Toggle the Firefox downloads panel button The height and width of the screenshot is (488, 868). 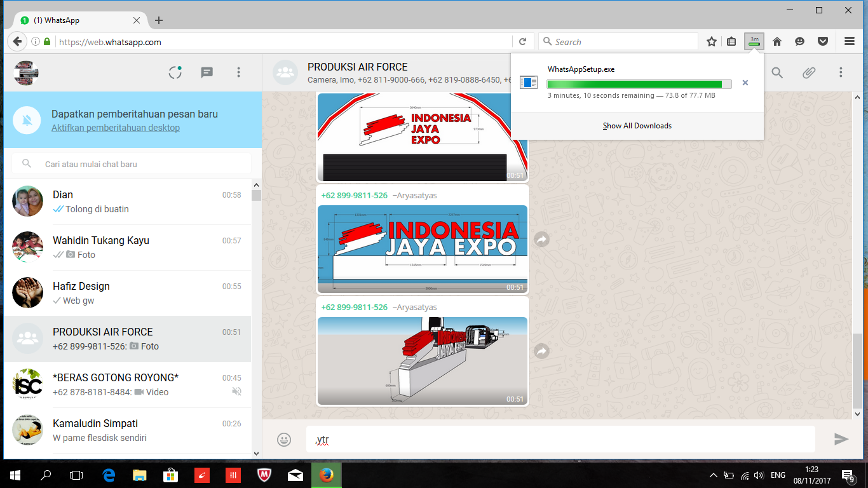754,42
